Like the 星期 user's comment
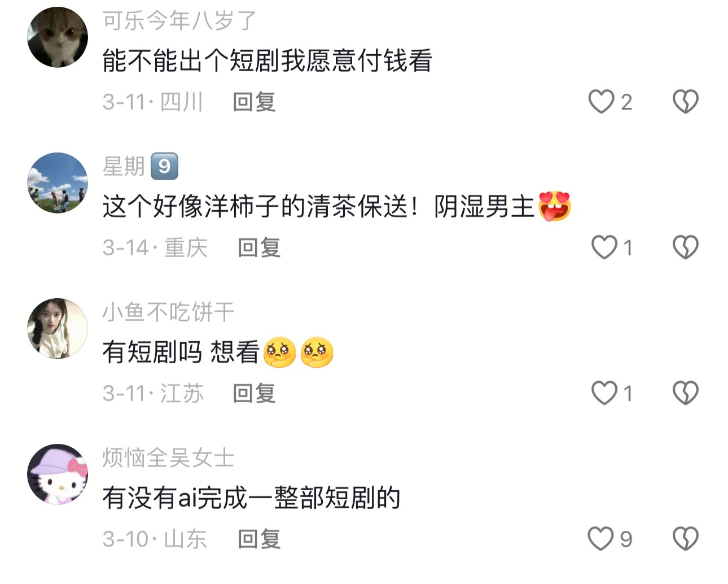This screenshot has width=728, height=584. (x=604, y=247)
